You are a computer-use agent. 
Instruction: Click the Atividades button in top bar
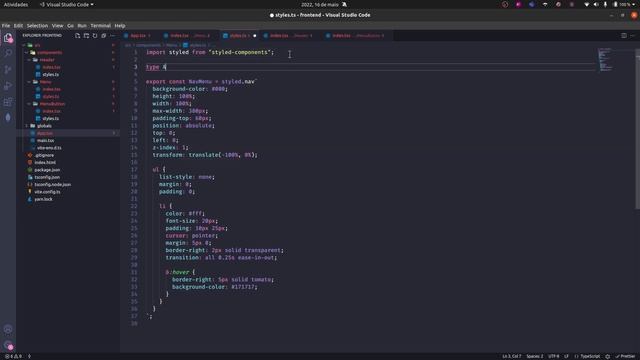[16, 4]
